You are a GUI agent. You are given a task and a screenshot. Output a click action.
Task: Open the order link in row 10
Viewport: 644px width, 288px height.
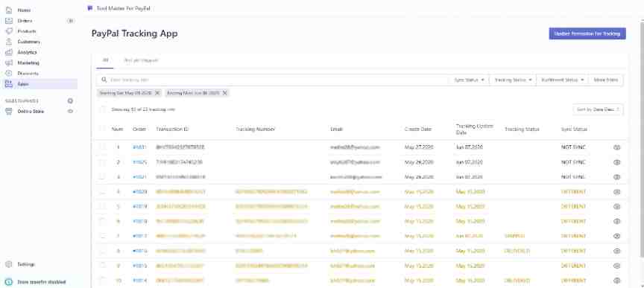coord(139,281)
